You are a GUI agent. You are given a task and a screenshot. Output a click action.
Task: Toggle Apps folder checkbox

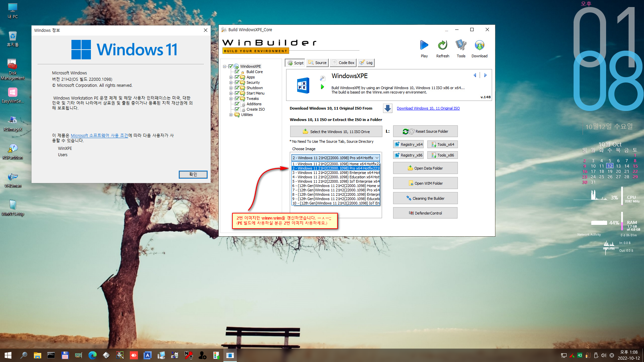click(x=237, y=77)
